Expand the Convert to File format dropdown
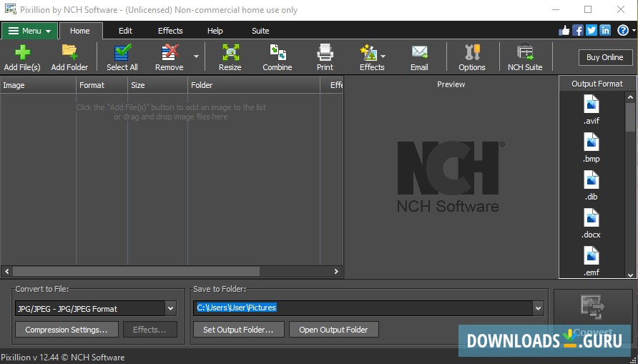This screenshot has width=638, height=364. [170, 309]
